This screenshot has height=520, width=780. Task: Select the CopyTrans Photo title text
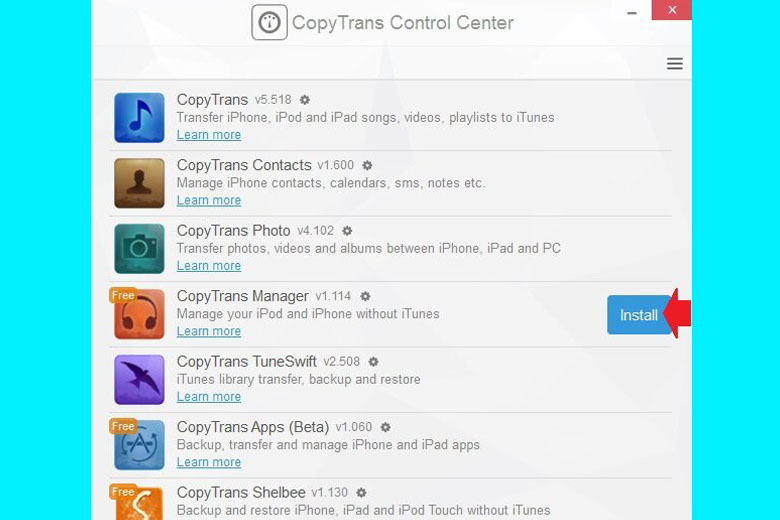[x=233, y=231]
